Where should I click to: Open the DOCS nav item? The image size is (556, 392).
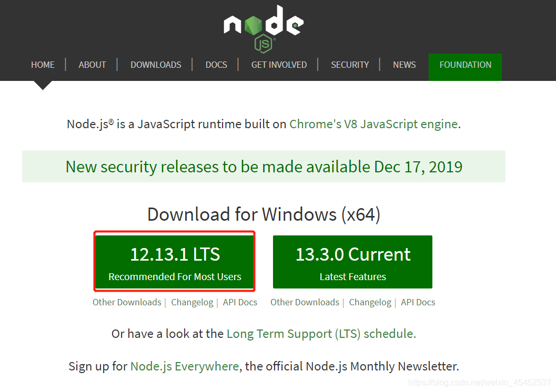[216, 65]
